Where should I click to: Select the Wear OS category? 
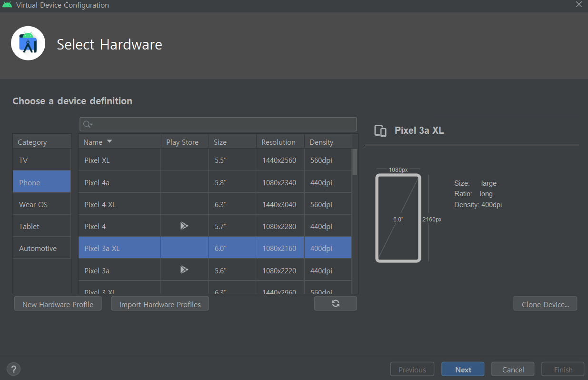coord(42,204)
